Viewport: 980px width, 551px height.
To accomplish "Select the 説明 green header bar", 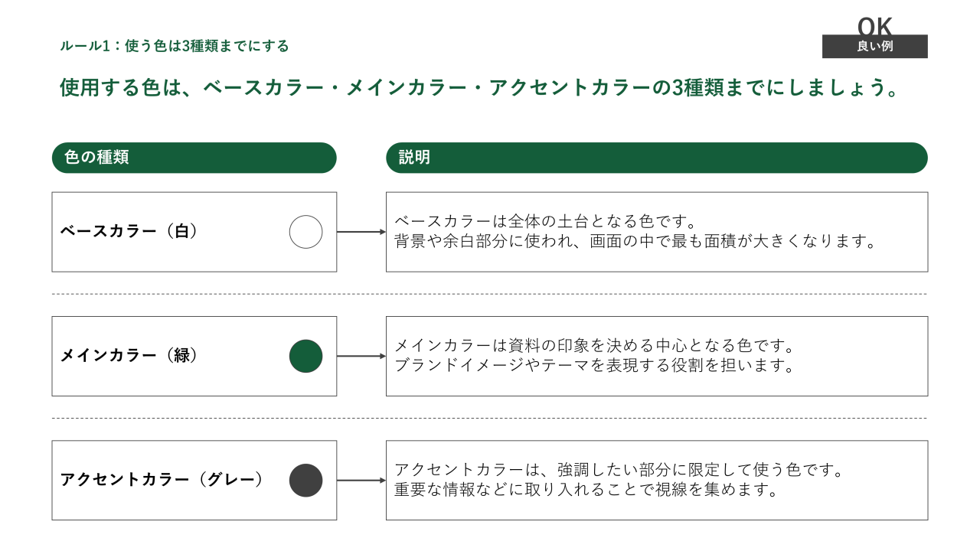I will click(x=656, y=158).
